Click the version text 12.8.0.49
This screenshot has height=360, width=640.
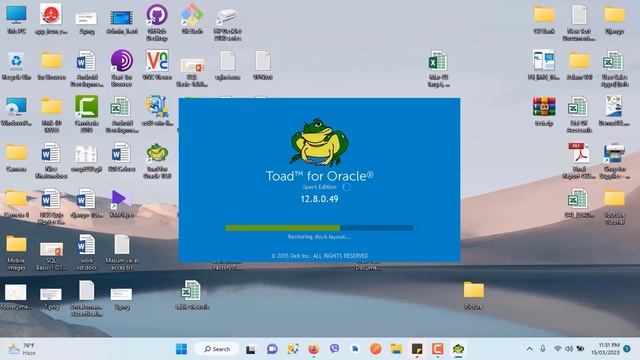coord(319,199)
